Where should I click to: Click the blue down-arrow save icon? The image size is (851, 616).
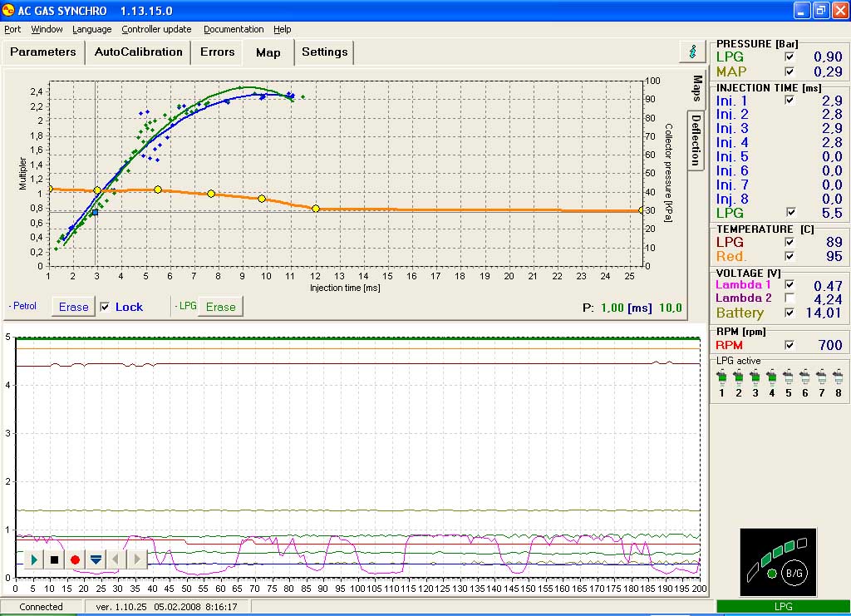(96, 559)
